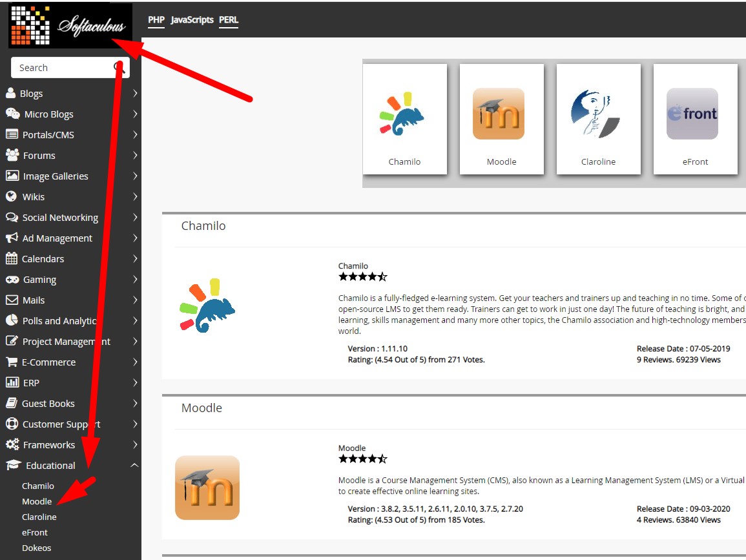Open the Social Networking category

[61, 218]
